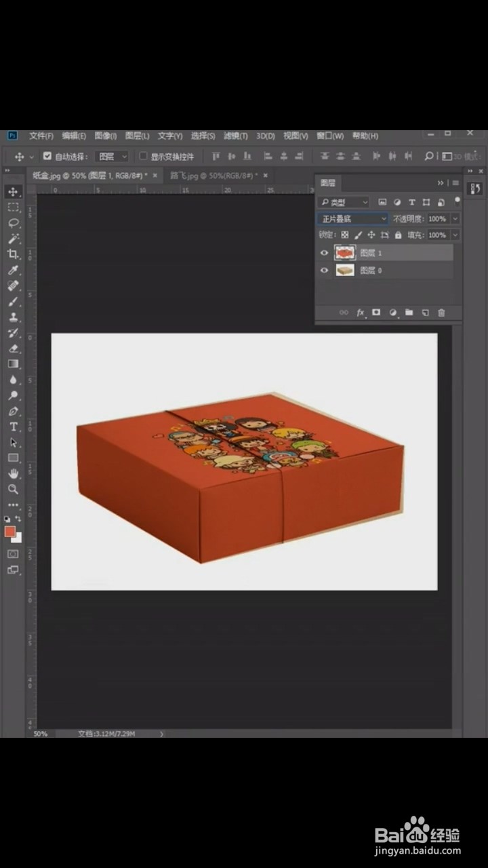This screenshot has width=488, height=868.
Task: Select the Eraser tool
Action: 13,348
